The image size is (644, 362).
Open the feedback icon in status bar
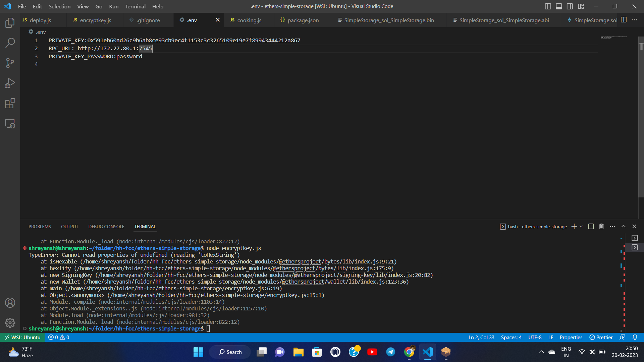pos(623,337)
